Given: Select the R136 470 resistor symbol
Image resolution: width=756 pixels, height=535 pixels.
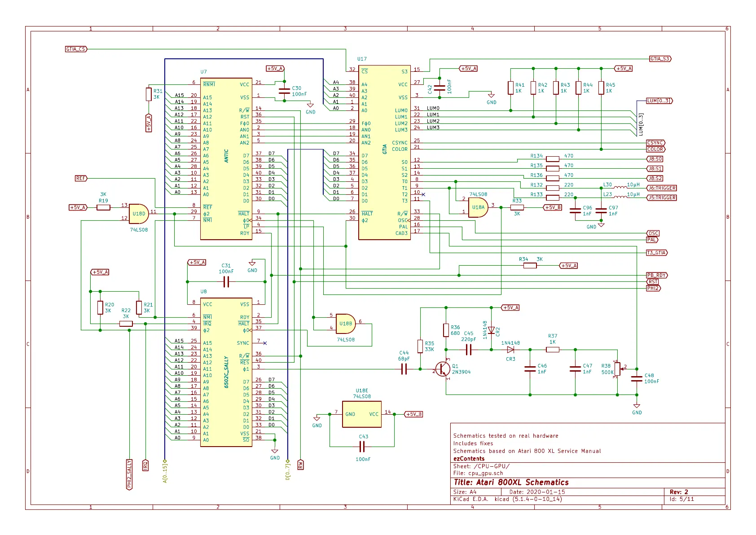Looking at the screenshot, I should pyautogui.click(x=553, y=178).
